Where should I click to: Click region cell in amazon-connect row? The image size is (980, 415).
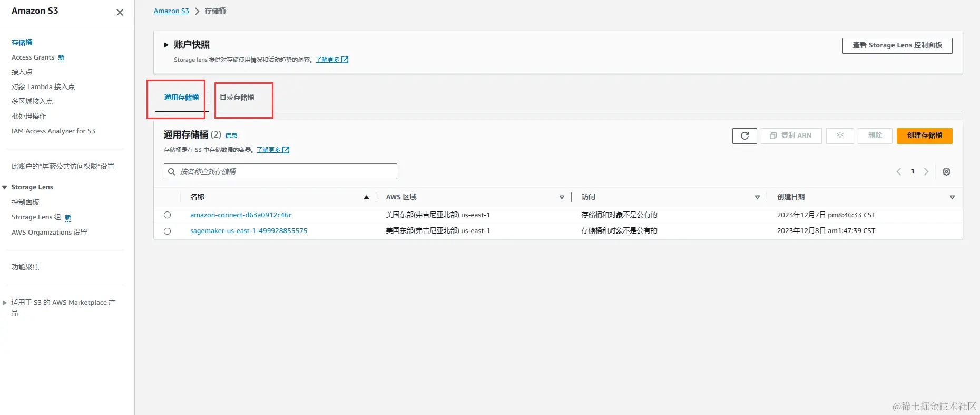pyautogui.click(x=438, y=215)
